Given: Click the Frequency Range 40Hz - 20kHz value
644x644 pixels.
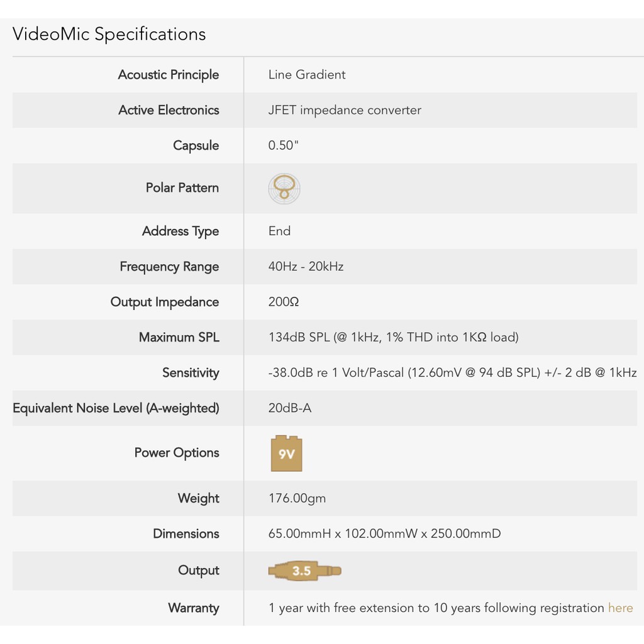Looking at the screenshot, I should (306, 266).
